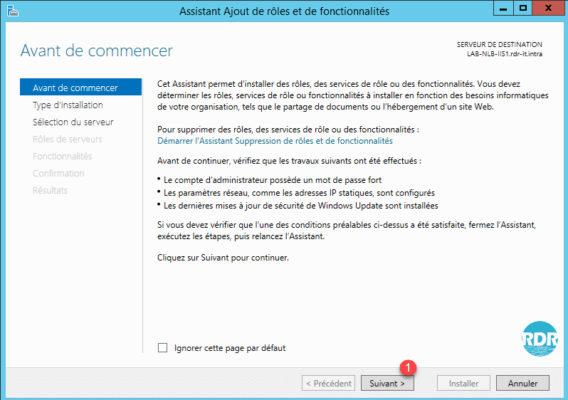Select the Confirmation step
The image size is (568, 400).
[58, 173]
